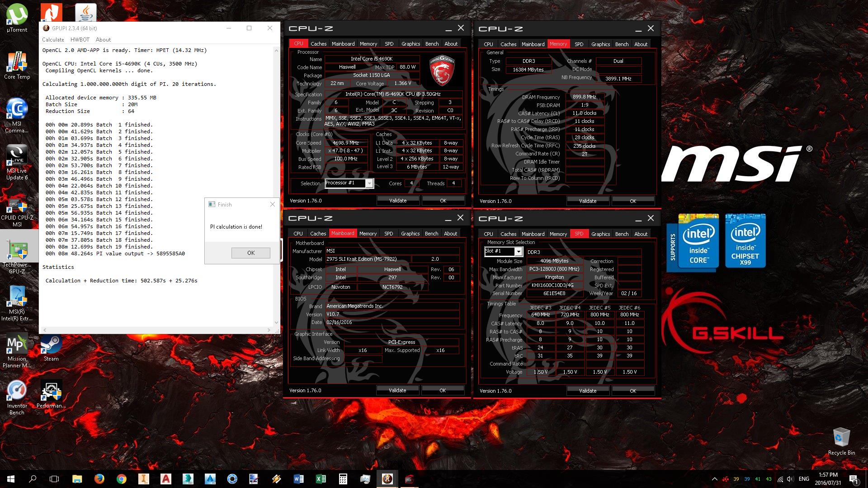Open the µTorrent desktop shortcut
This screenshot has width=868, height=488.
[17, 18]
